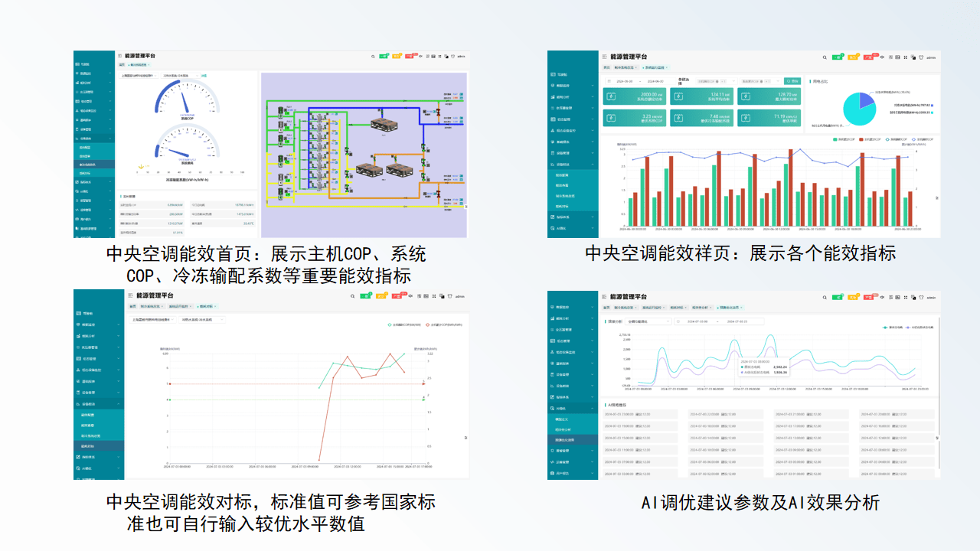Viewport: 980px width, 551px height.
Task: Click the shirt theme icon in the AI tuning header
Action: click(x=921, y=297)
